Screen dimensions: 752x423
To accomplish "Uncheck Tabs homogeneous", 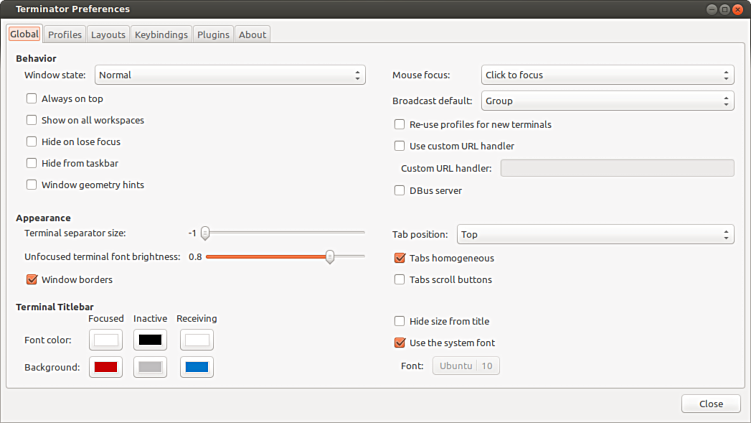I will tap(400, 258).
